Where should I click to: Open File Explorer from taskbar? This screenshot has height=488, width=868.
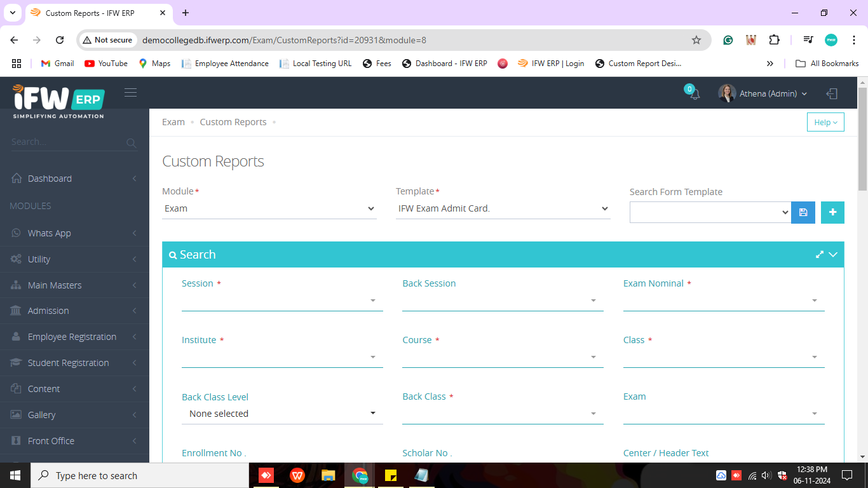(328, 475)
